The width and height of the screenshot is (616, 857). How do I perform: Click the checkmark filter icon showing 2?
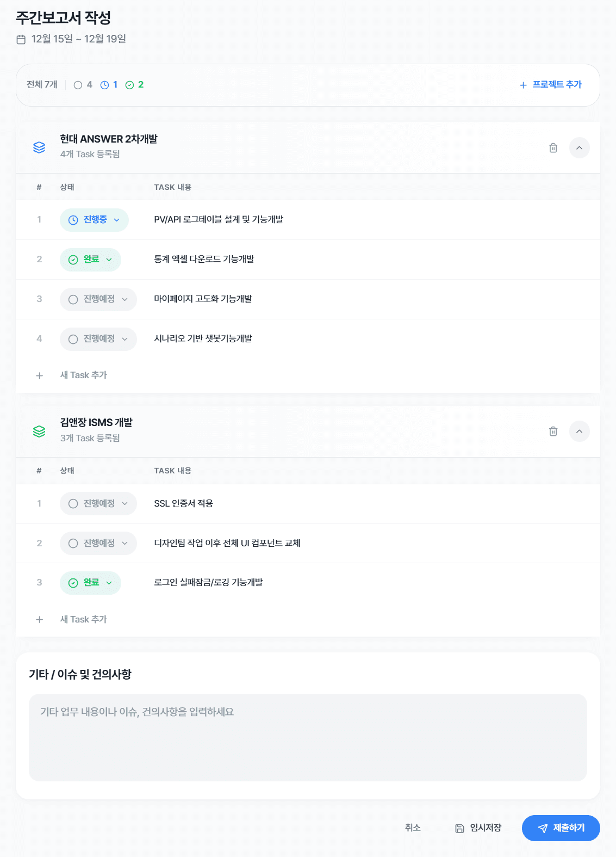click(x=129, y=84)
